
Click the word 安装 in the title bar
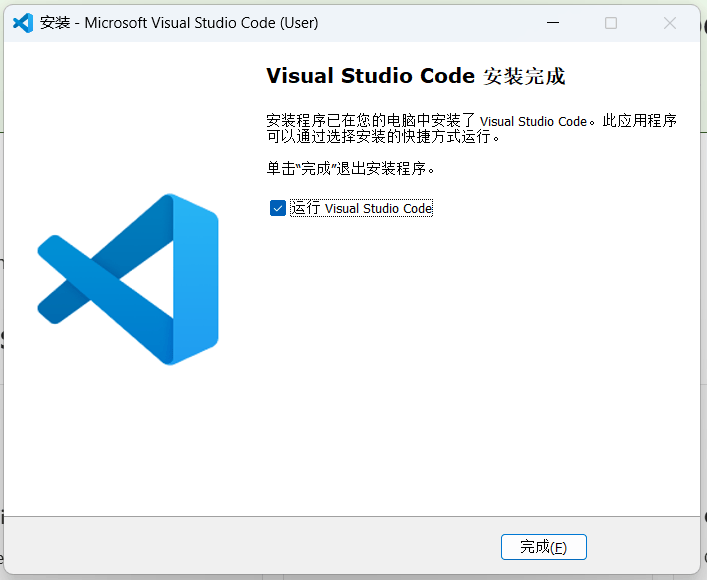pos(54,23)
